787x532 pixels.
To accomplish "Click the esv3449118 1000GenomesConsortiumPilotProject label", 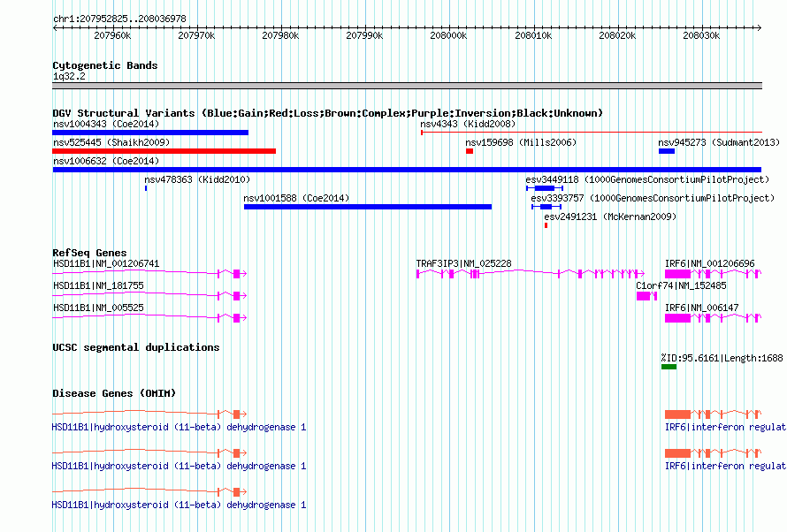I will [x=647, y=179].
